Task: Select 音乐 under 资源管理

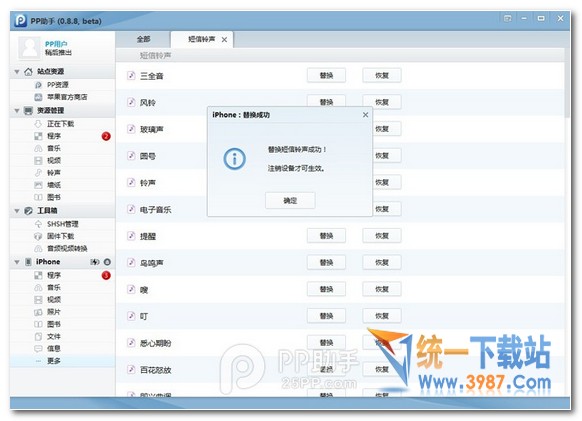Action: coord(54,149)
